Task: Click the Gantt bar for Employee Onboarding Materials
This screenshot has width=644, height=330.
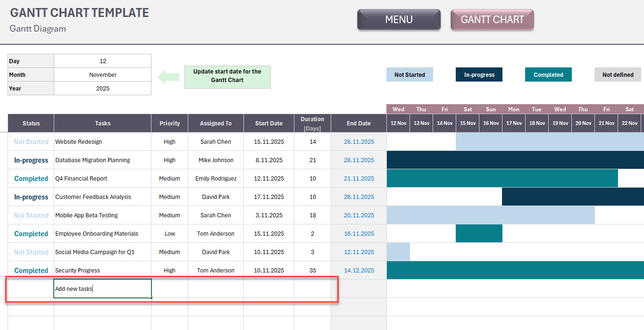Action: (479, 234)
